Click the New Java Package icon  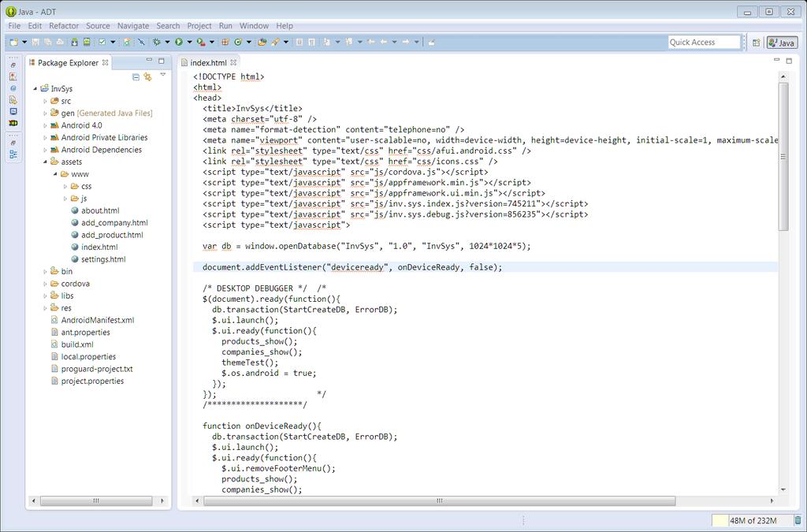click(x=225, y=43)
